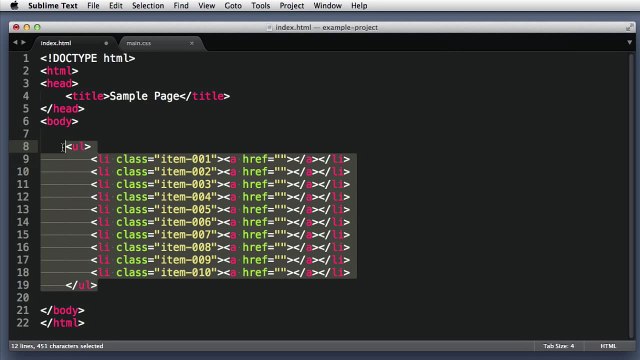Click the class "item-010" value
This screenshot has height=360, width=640.
(x=186, y=273)
